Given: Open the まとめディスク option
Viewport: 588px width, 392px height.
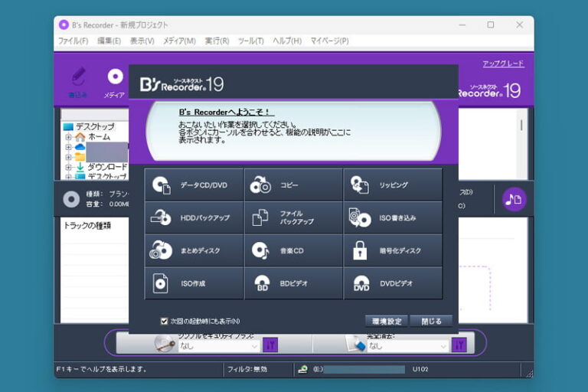Looking at the screenshot, I should 194,250.
